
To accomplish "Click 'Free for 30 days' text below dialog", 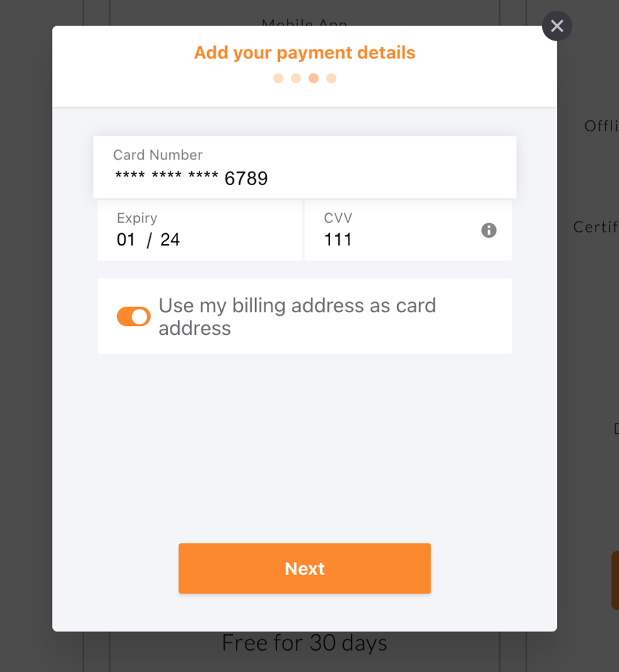I will click(305, 643).
